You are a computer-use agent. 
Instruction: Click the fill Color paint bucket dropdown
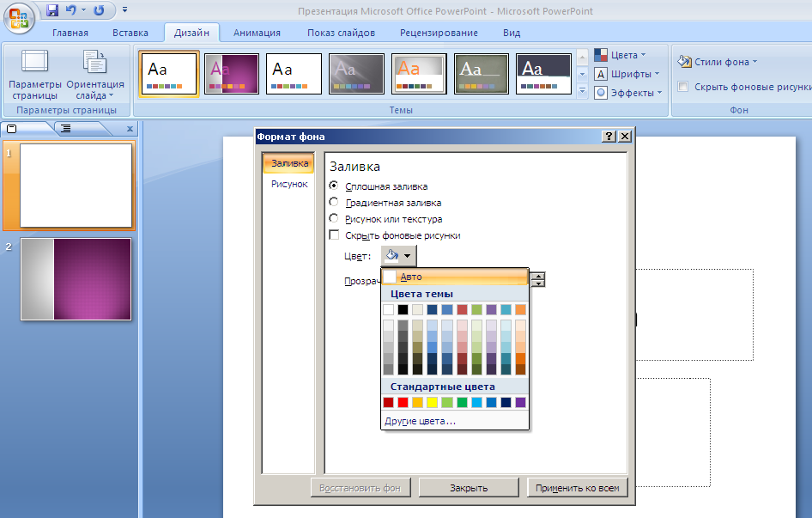(398, 256)
